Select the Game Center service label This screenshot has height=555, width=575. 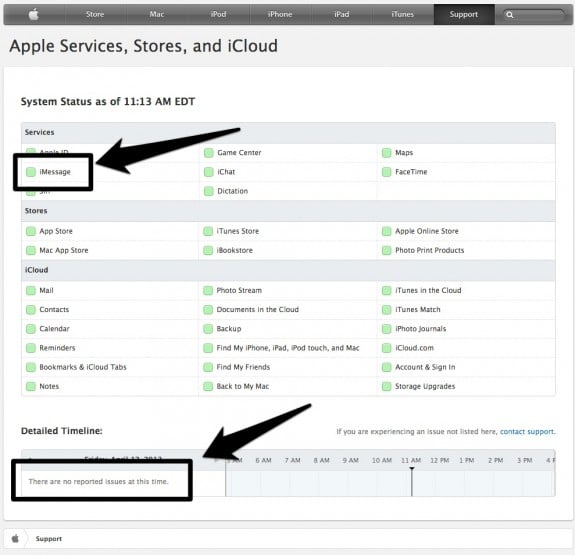[239, 153]
